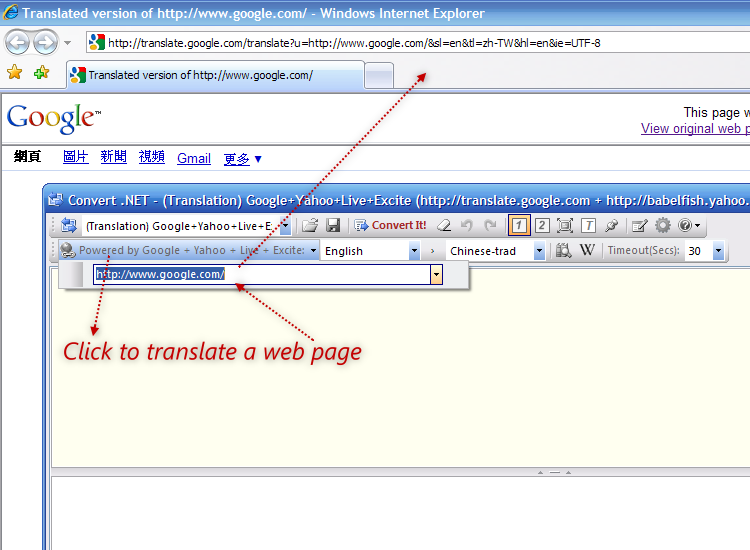The width and height of the screenshot is (750, 550).
Task: Click the pane splitter collapse arrows
Action: (x=554, y=472)
